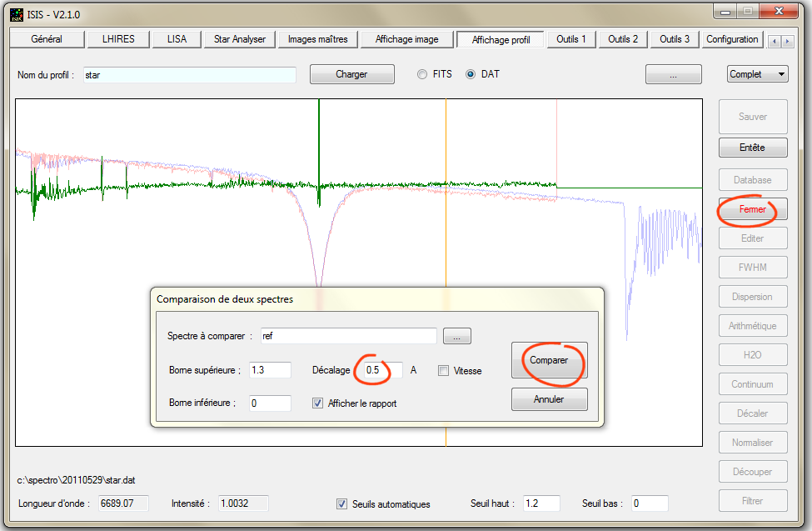Toggle Seuils automatiques checkbox

341,503
